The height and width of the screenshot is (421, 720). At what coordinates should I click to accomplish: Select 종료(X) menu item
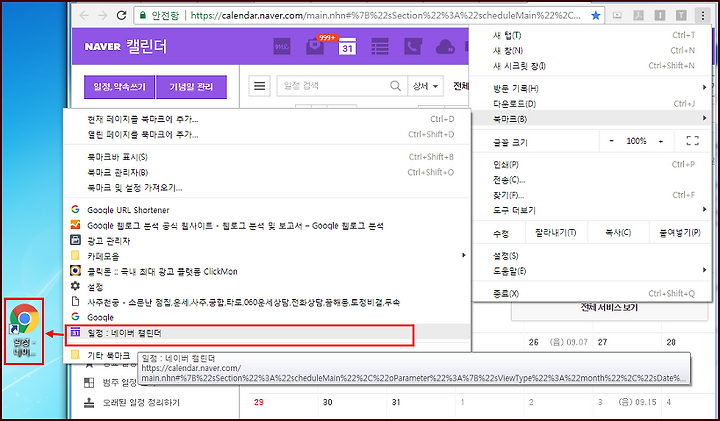point(591,293)
